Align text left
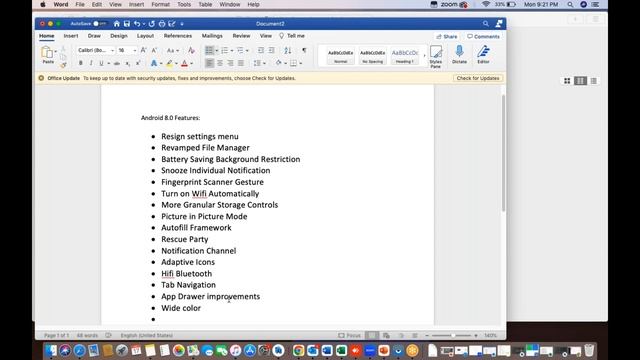This screenshot has height=360, width=640. pos(209,63)
